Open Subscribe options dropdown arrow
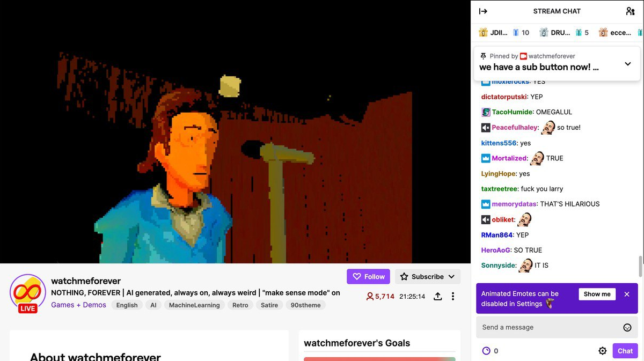This screenshot has width=644, height=361. 451,277
